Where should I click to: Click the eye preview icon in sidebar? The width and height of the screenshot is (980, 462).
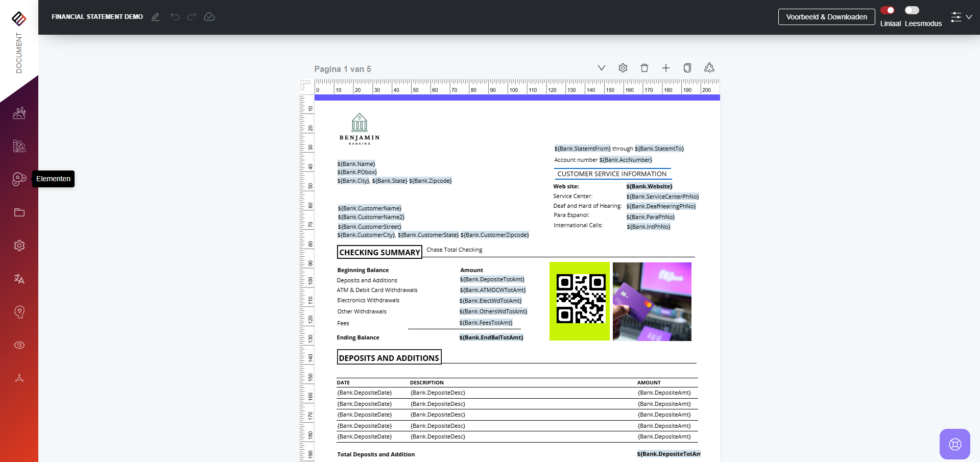click(x=19, y=345)
